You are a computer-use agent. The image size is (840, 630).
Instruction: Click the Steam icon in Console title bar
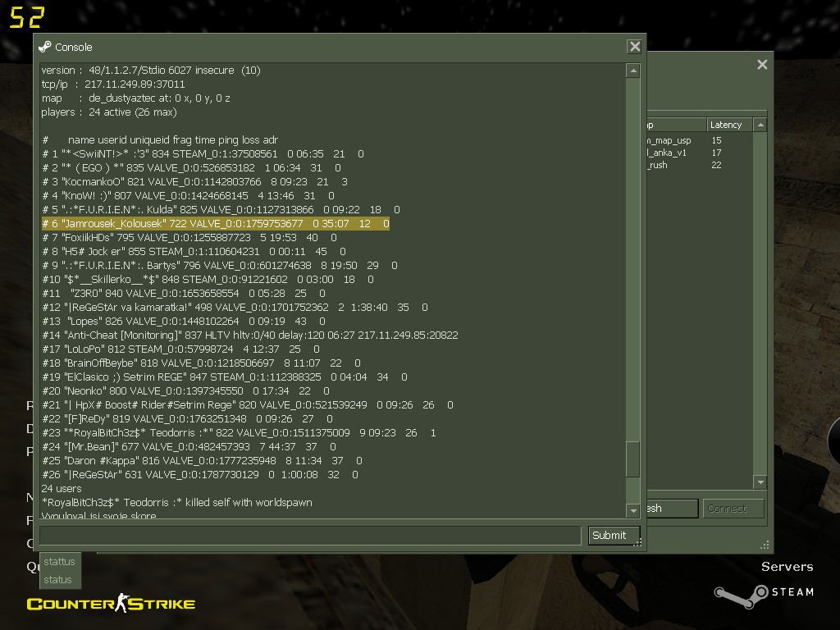pos(44,47)
